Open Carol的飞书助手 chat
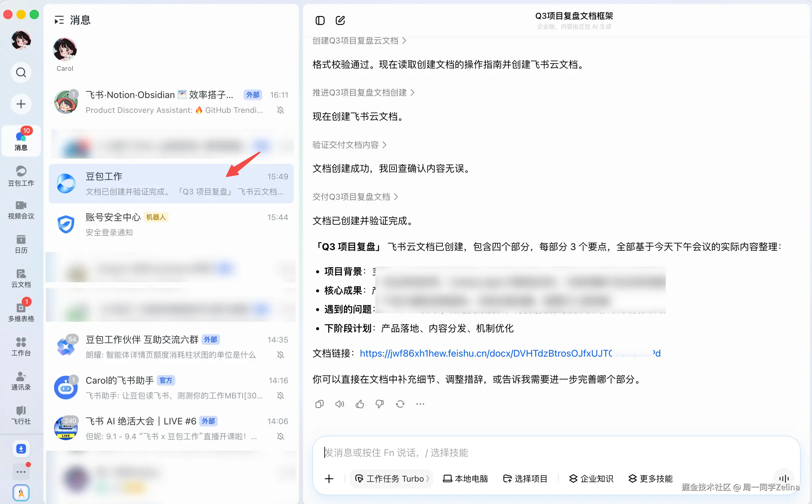 tap(171, 388)
